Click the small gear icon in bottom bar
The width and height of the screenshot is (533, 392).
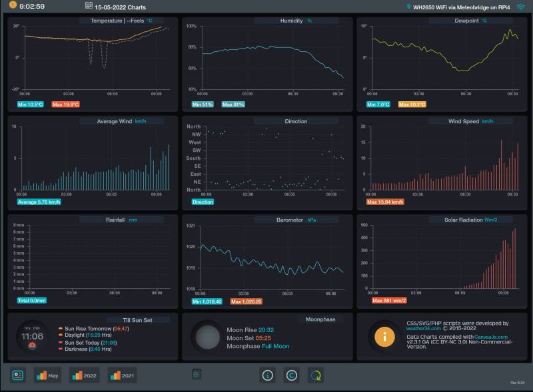coord(196,375)
